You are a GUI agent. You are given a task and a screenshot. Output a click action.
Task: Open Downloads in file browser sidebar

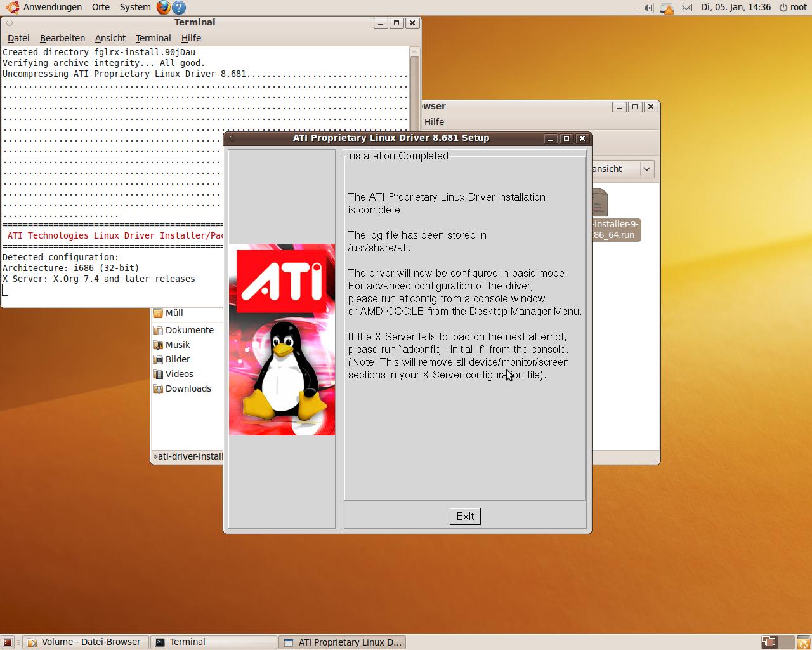[182, 388]
